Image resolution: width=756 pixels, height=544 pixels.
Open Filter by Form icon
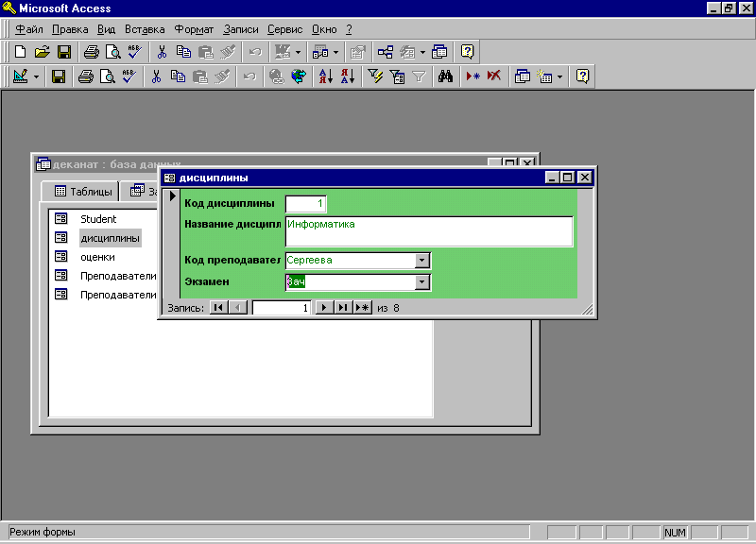click(397, 76)
